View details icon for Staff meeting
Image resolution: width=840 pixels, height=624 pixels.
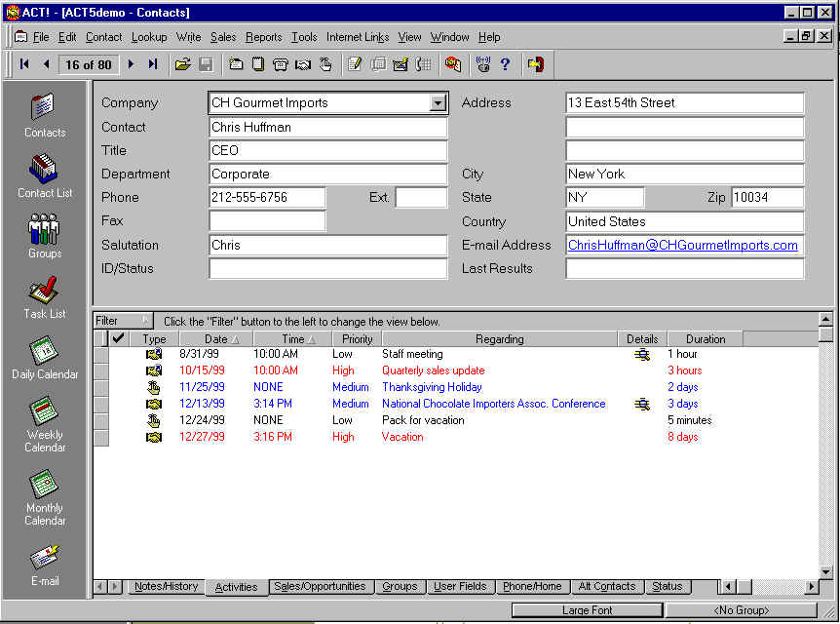point(642,354)
